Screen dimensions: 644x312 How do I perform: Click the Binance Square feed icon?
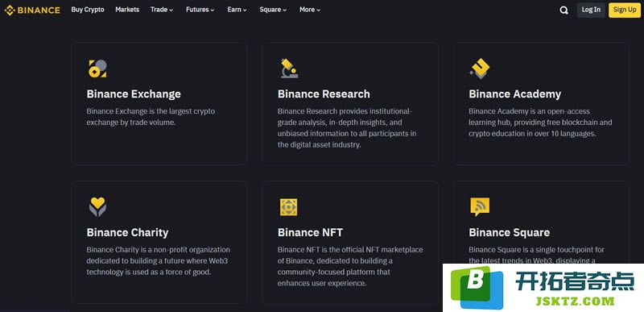click(480, 206)
